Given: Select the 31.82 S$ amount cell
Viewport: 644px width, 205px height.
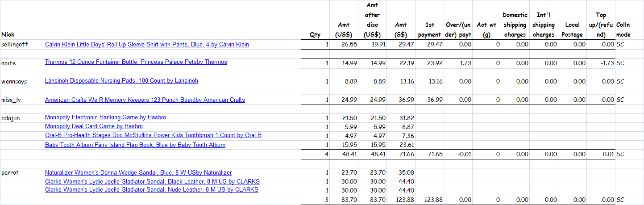Looking at the screenshot, I should coord(401,118).
